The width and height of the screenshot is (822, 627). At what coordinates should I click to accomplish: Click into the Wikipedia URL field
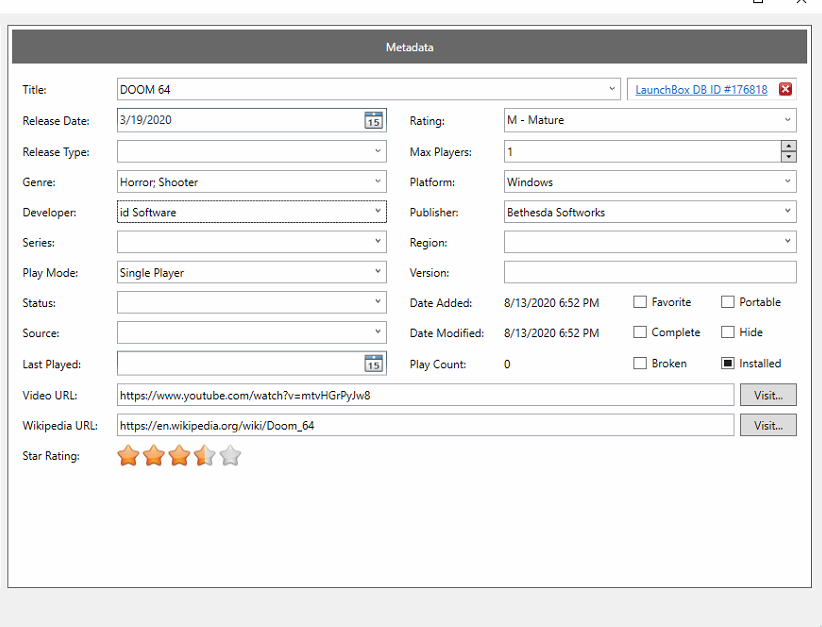[x=425, y=425]
